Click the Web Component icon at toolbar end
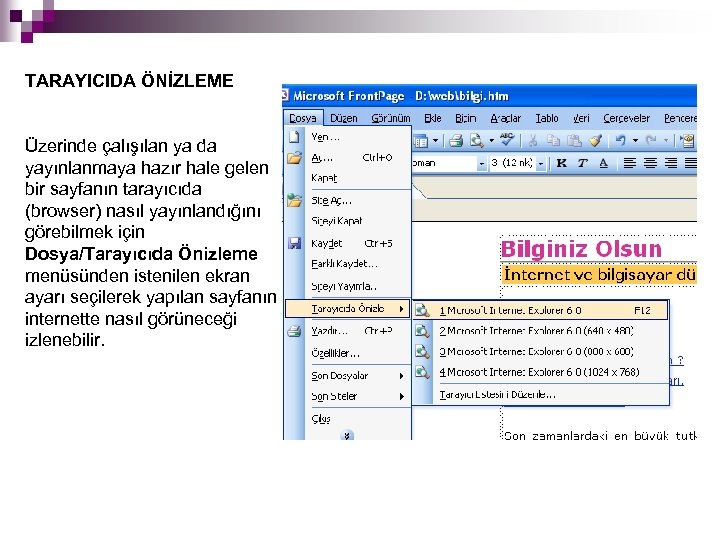 coord(687,141)
